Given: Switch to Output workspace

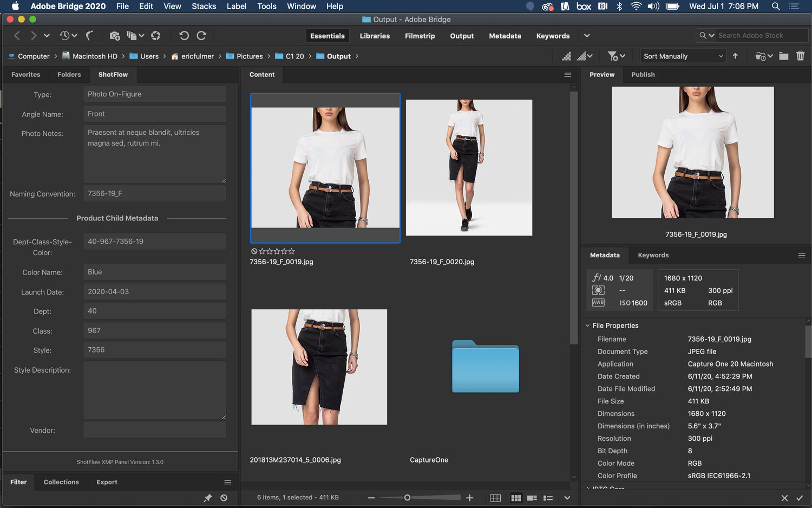Looking at the screenshot, I should click(x=462, y=36).
